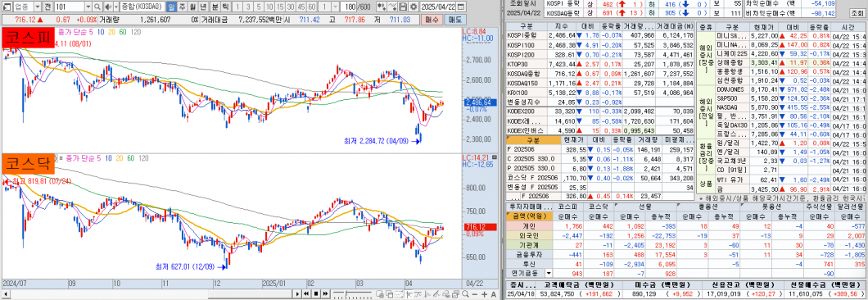The image size is (868, 300).
Task: Click the fast-forward button in the chart playback controls
Action: coord(326,294)
